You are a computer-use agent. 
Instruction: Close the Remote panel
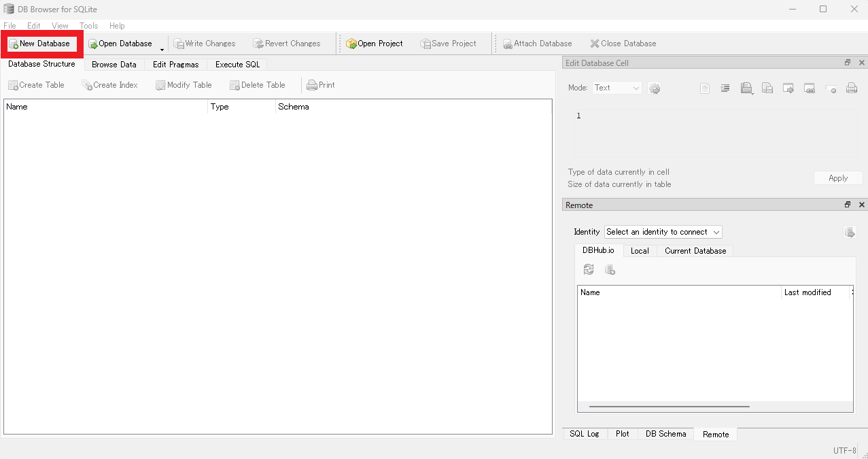[862, 205]
